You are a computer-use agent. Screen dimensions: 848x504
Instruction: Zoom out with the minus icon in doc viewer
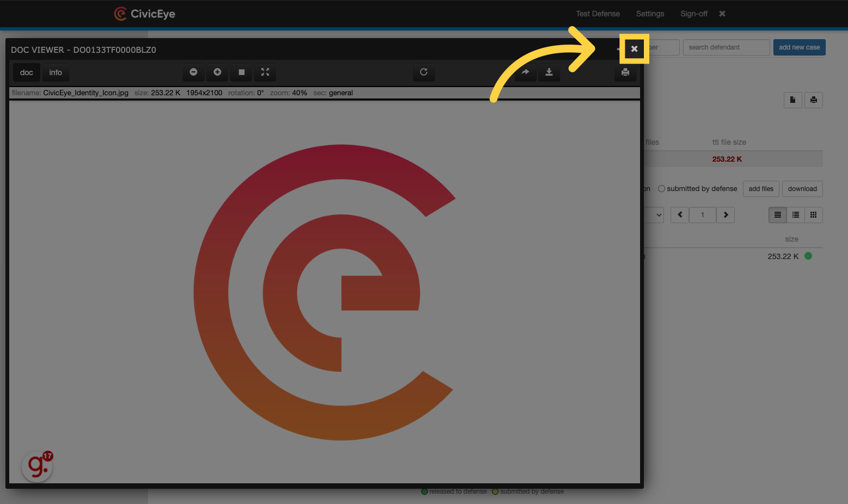pyautogui.click(x=193, y=72)
